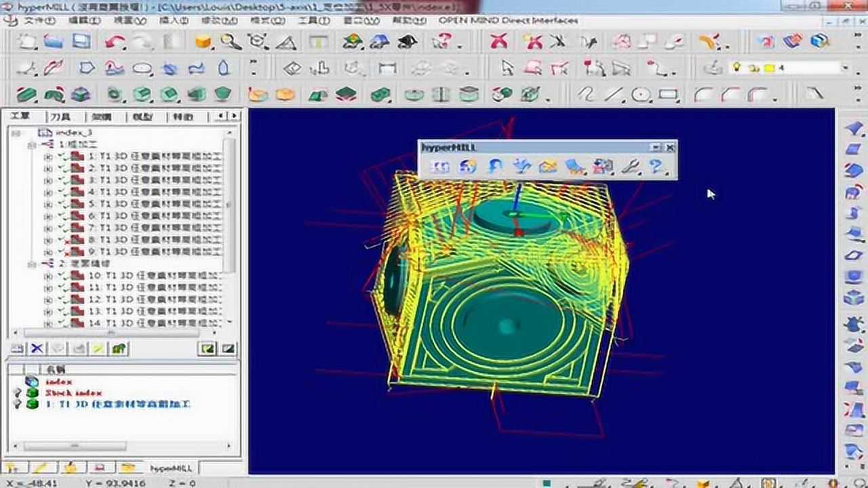Toggle the layer light bulb in layer combo box
This screenshot has height=488, width=868.
[735, 68]
